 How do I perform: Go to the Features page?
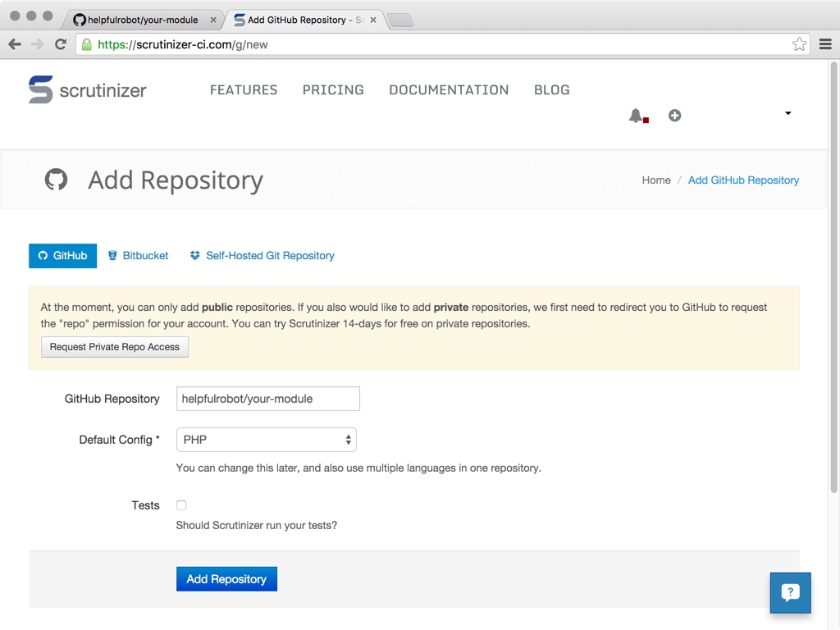pyautogui.click(x=244, y=90)
